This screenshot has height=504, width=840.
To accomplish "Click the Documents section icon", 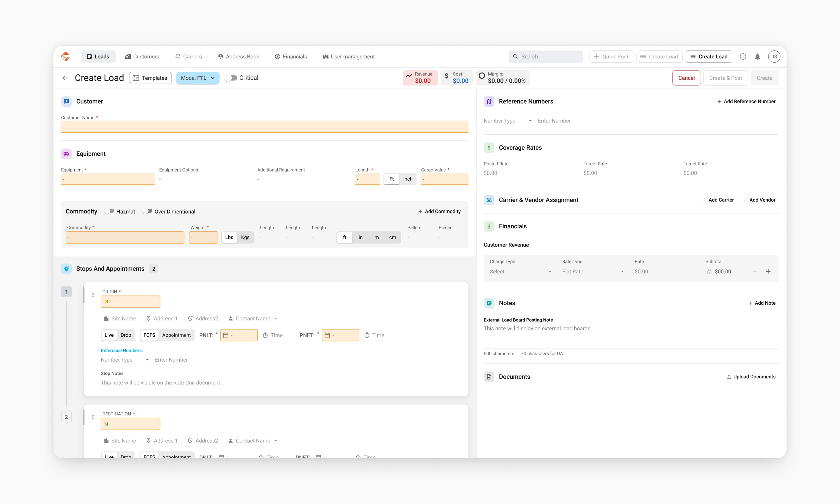I will pyautogui.click(x=489, y=377).
